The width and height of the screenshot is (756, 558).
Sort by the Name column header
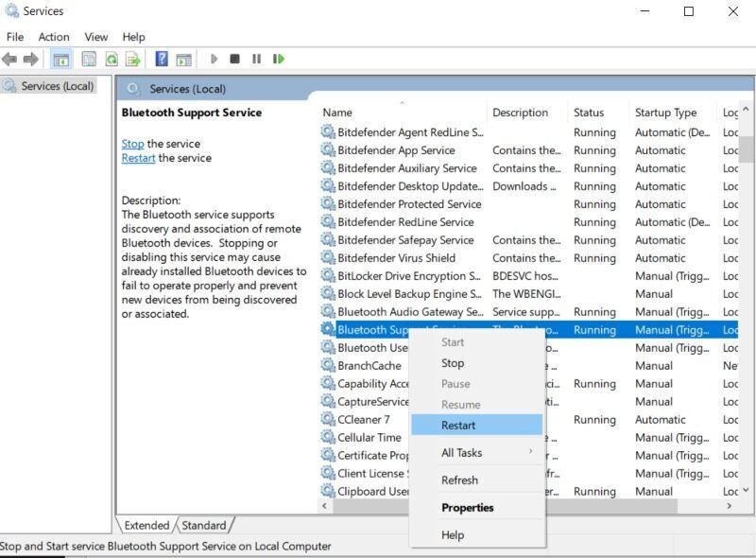(x=403, y=113)
